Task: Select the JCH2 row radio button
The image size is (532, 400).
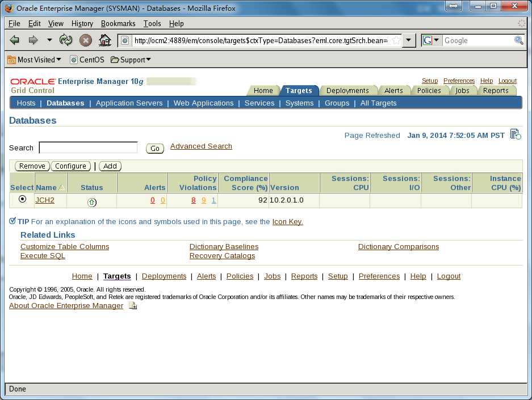Action: tap(22, 199)
